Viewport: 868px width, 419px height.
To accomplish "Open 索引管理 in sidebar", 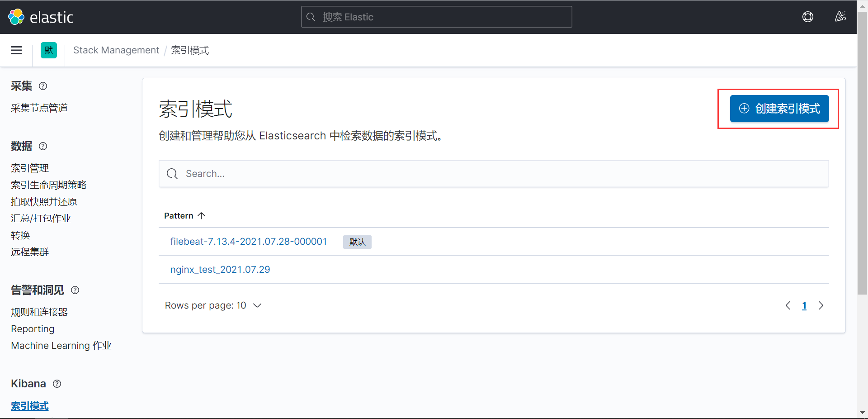I will pyautogui.click(x=30, y=168).
